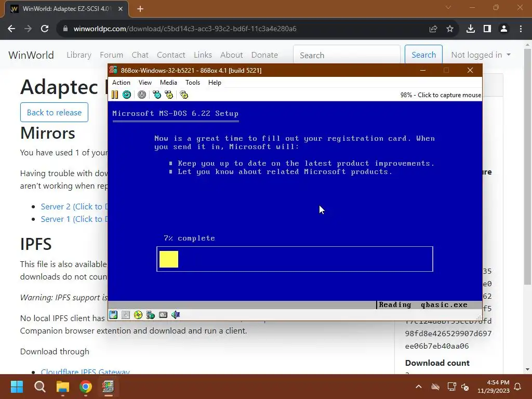Open Chrome side panel
This screenshot has width=532, height=399.
(x=487, y=29)
